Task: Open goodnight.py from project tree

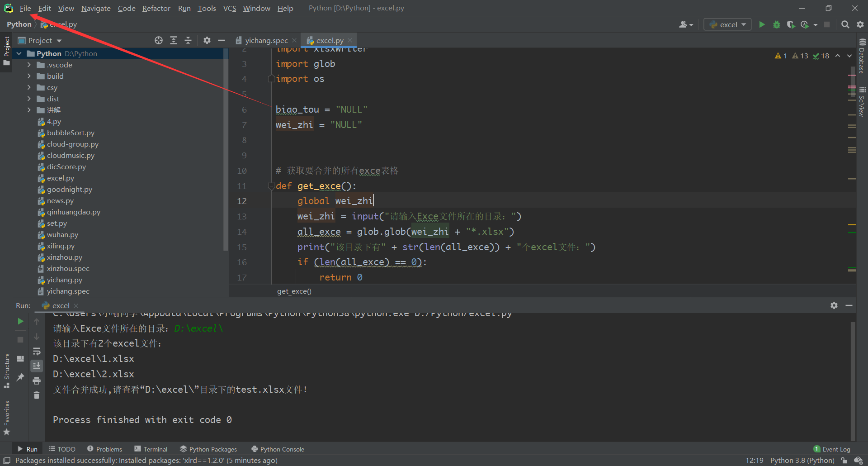Action: click(69, 189)
